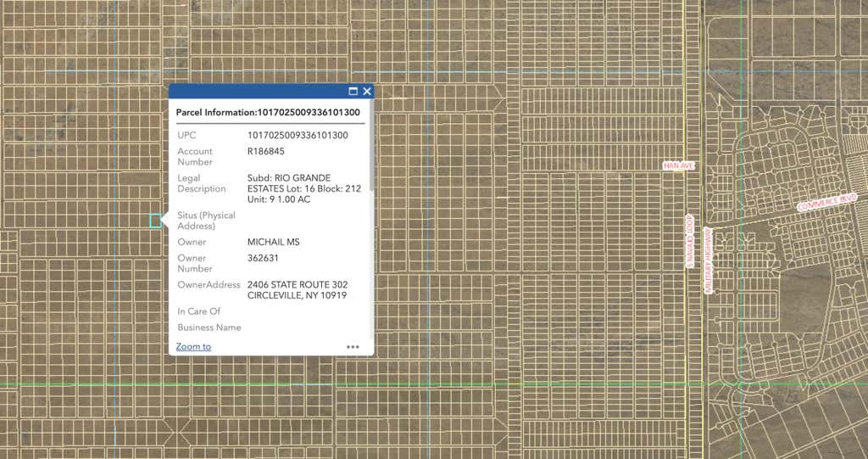This screenshot has height=459, width=868.
Task: Click the 'Legal Description' field label
Action: click(202, 183)
